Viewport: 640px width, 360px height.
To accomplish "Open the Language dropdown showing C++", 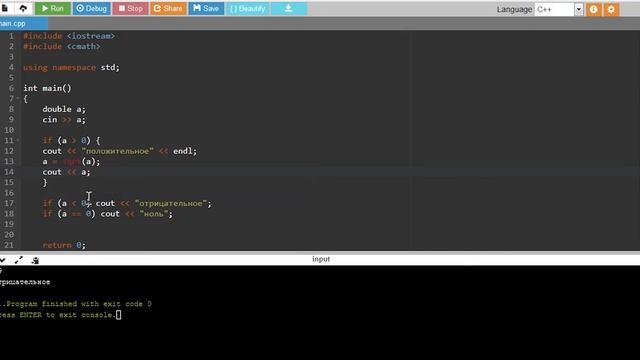I will click(x=558, y=9).
